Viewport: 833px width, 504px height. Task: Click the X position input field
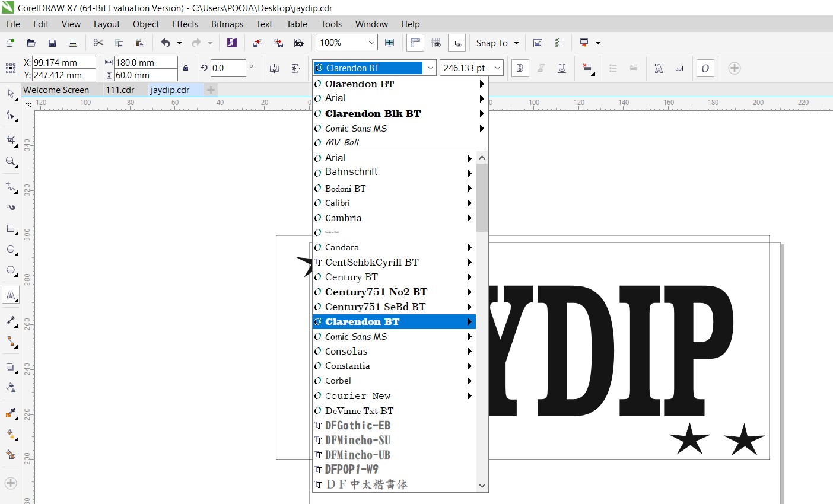tap(63, 62)
